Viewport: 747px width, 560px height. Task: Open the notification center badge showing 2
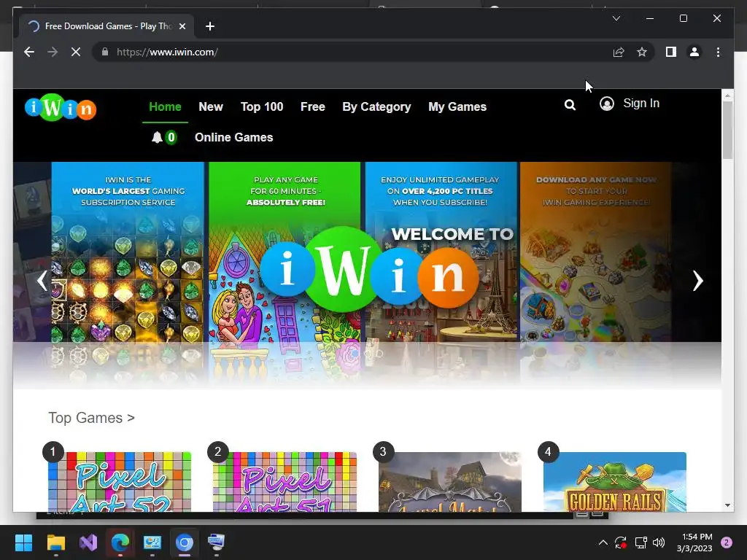(x=727, y=542)
